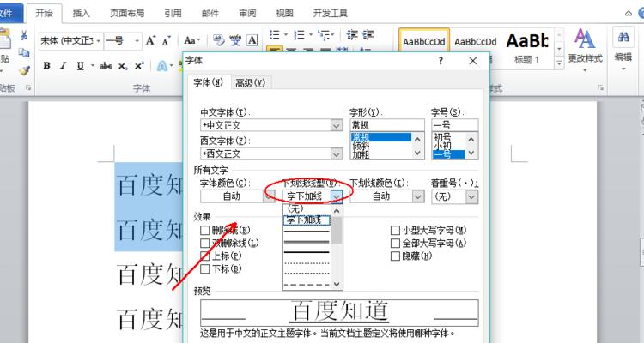Choose (无) in underline style list

(307, 209)
